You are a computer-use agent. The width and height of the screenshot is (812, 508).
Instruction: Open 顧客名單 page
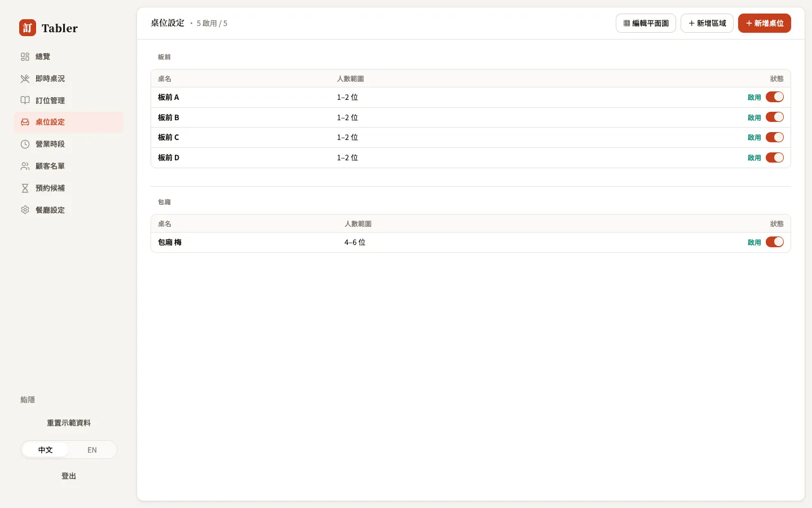[x=68, y=166]
